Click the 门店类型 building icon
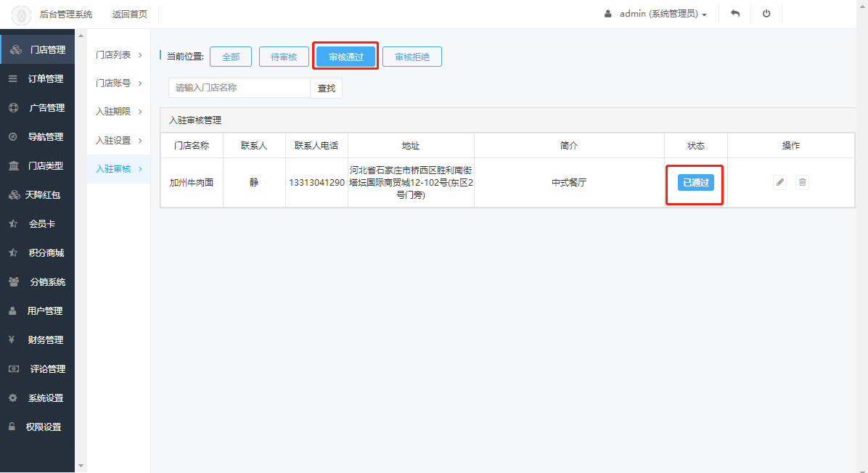The height and width of the screenshot is (473, 868). (14, 165)
